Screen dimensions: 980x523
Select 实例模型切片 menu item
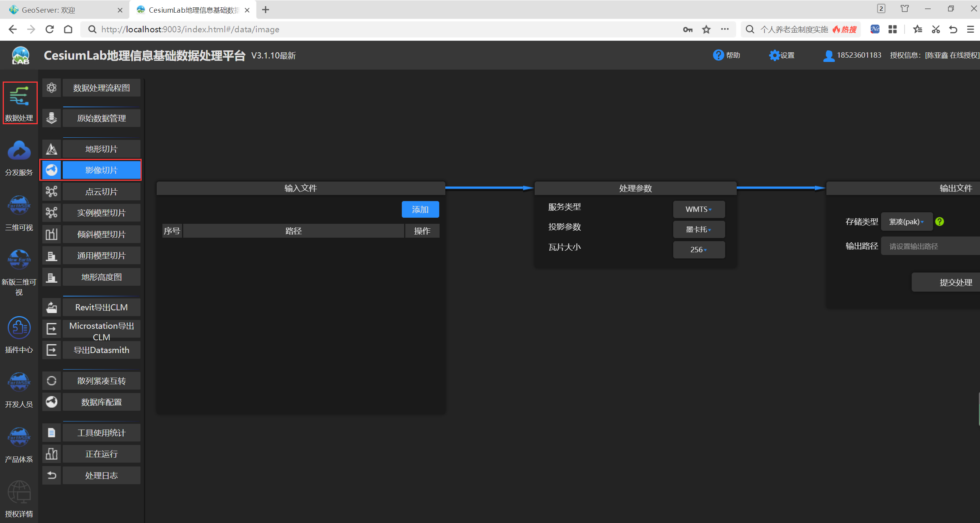pos(102,213)
